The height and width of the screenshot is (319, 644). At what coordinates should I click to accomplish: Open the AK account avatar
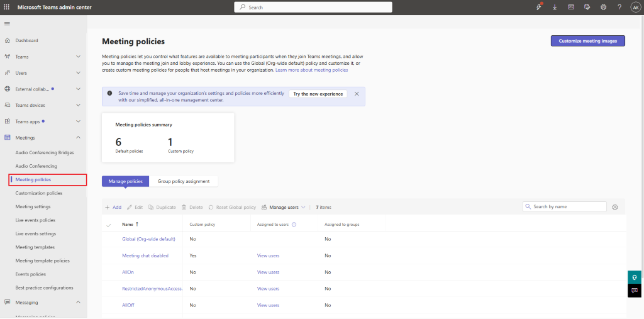tap(636, 8)
